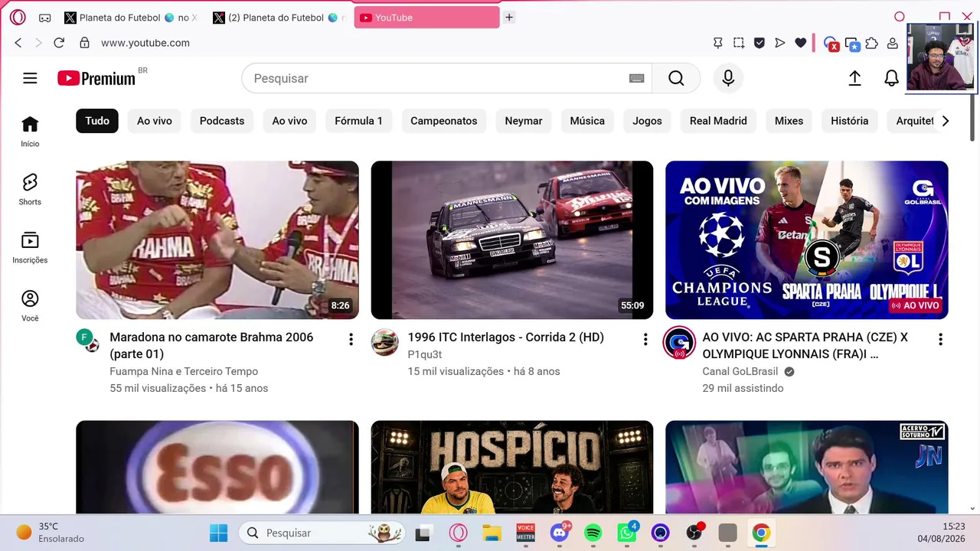Click the extension icon with blue star badge

tap(851, 44)
